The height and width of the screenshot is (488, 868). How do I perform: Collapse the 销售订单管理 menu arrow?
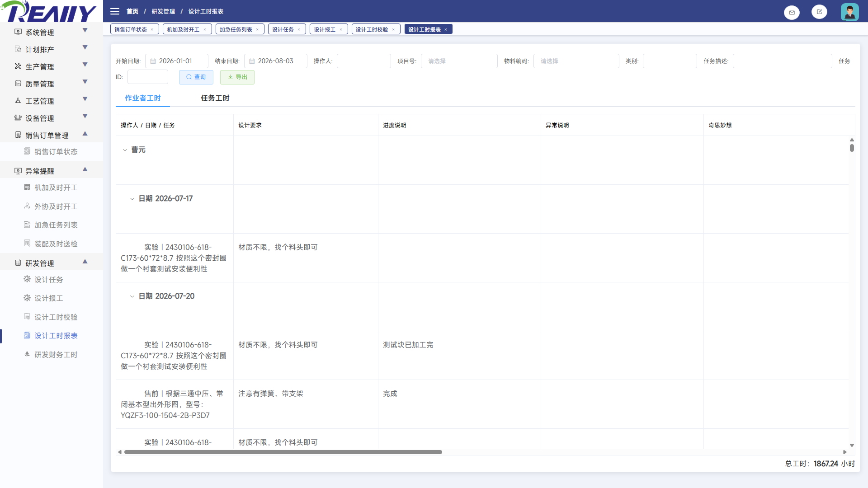[85, 134]
